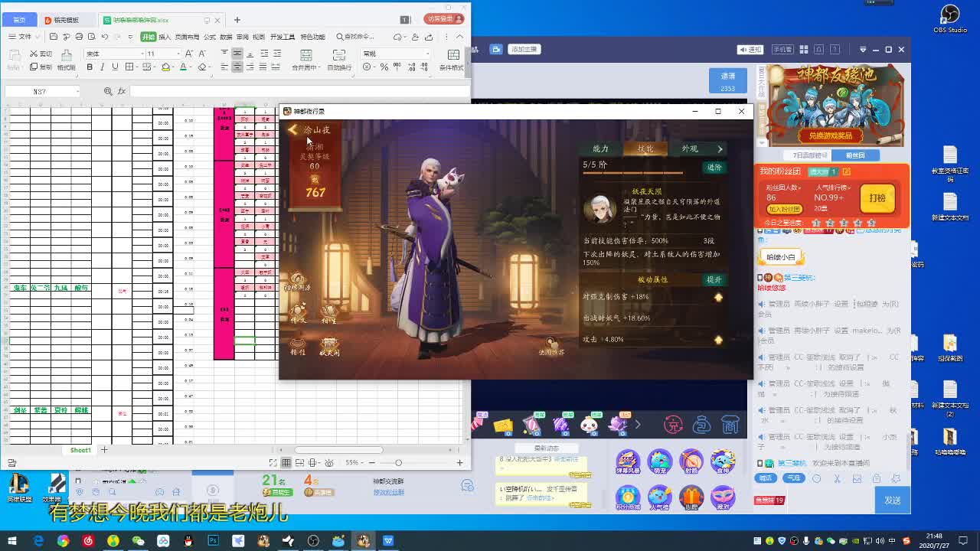Click the upgrade arrow beside 对强克制伤害 +18%
Viewport: 980px width, 551px height.
(x=718, y=297)
